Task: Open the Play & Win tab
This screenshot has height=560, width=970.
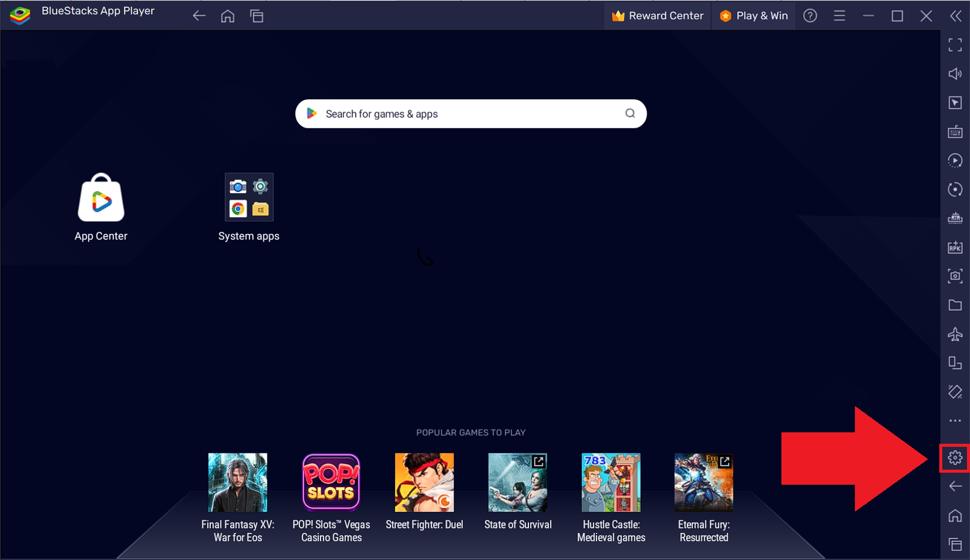Action: click(x=753, y=16)
